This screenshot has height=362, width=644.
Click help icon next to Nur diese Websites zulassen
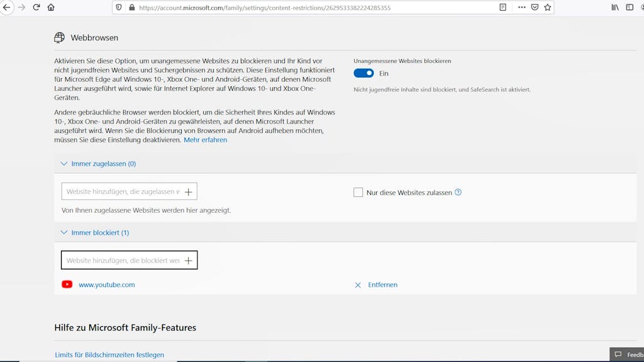tap(458, 192)
